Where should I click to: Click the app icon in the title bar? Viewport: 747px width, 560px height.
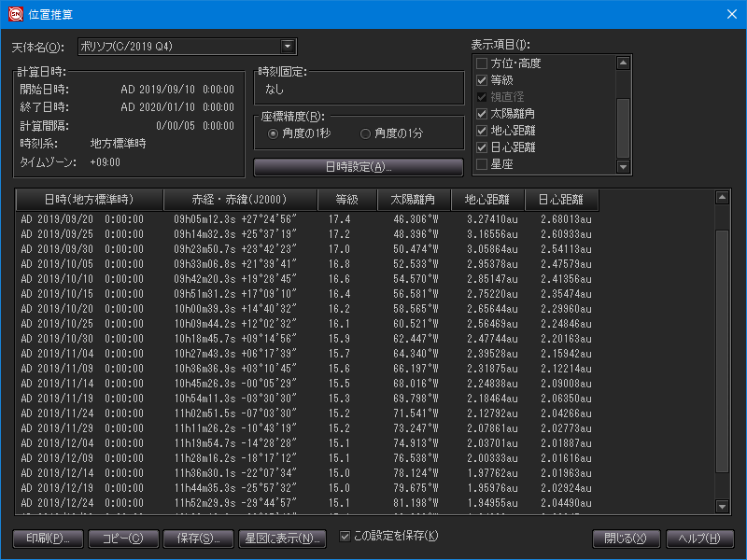pos(15,14)
